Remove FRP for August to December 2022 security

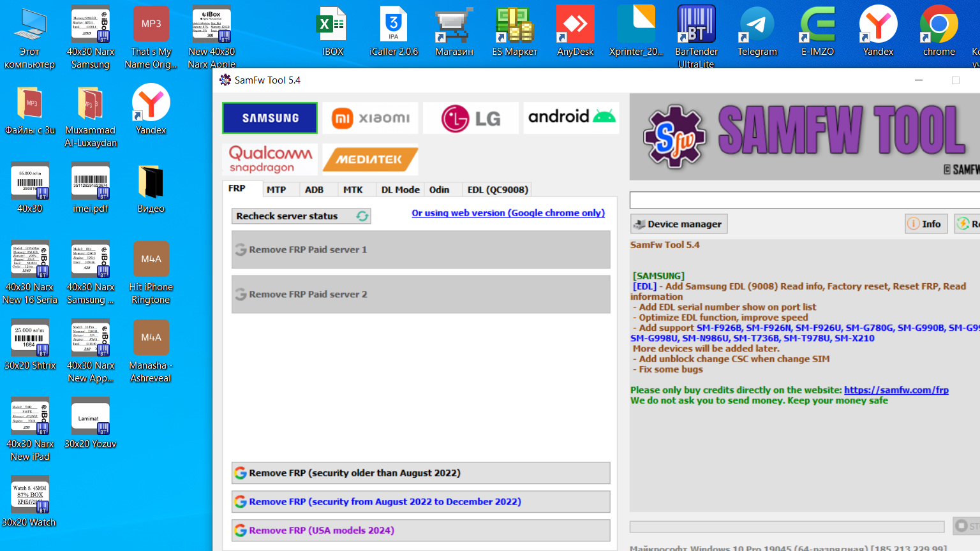(421, 502)
